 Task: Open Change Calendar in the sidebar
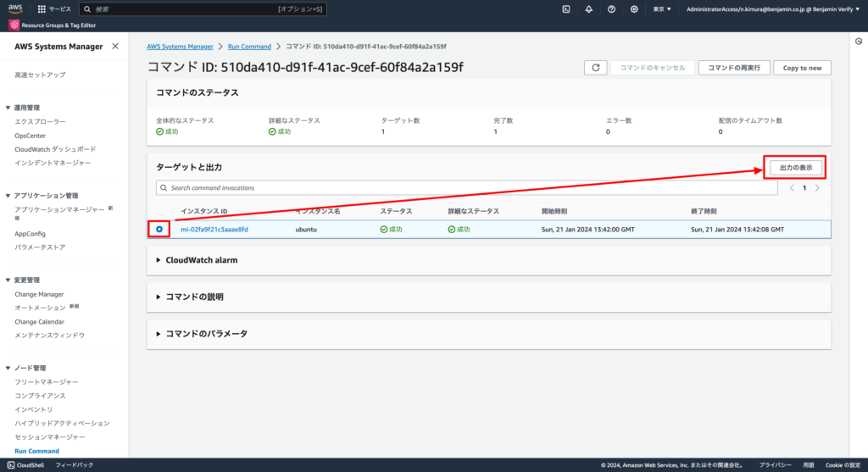[x=39, y=322]
